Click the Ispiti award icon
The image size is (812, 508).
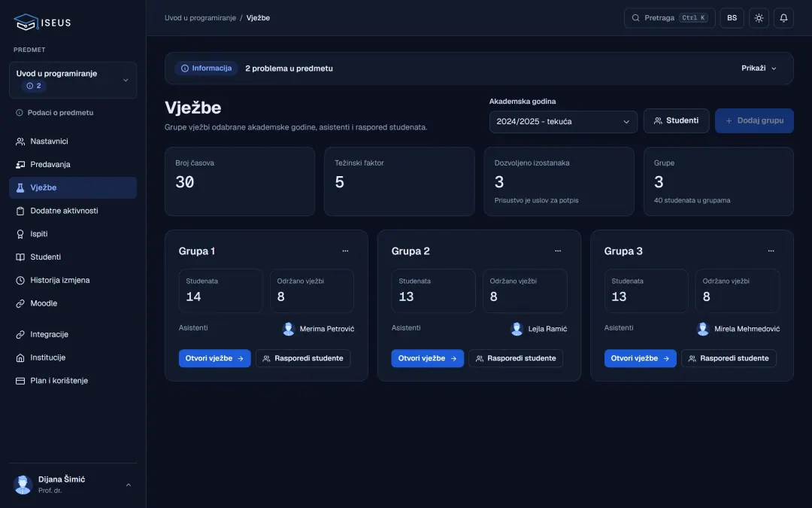click(20, 234)
